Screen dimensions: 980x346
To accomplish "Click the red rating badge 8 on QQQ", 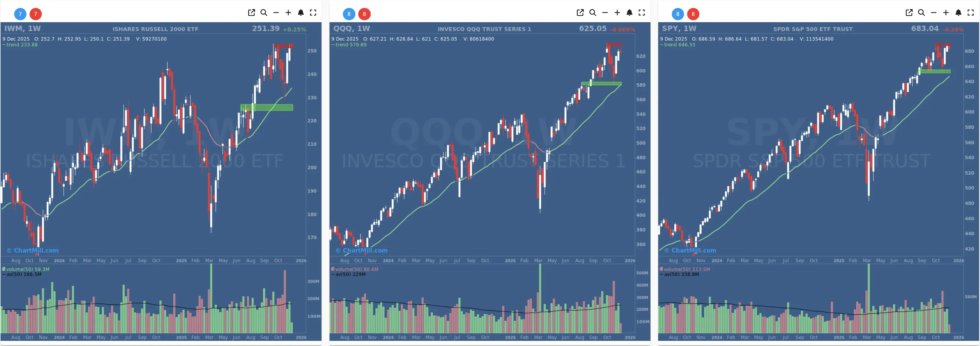I will [x=364, y=14].
